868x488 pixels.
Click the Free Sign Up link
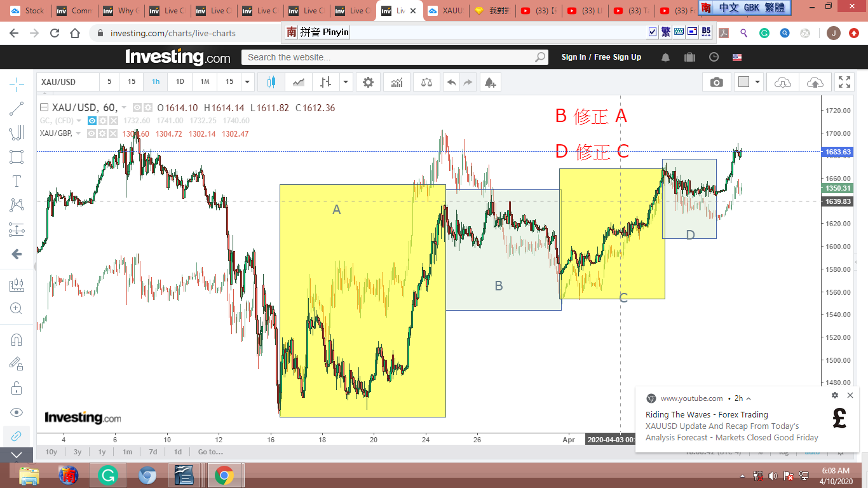pyautogui.click(x=618, y=57)
